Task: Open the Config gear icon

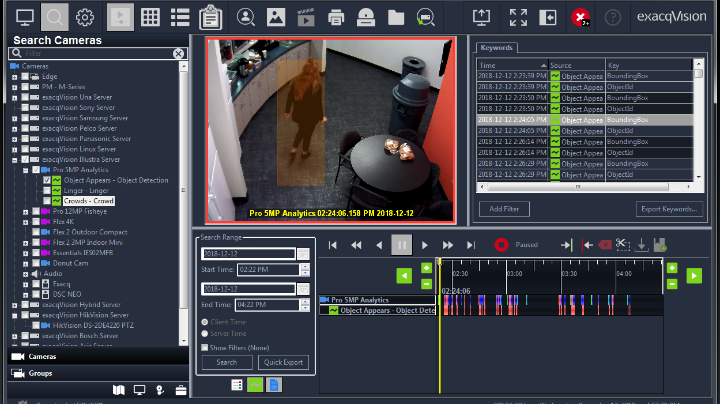Action: [x=85, y=17]
